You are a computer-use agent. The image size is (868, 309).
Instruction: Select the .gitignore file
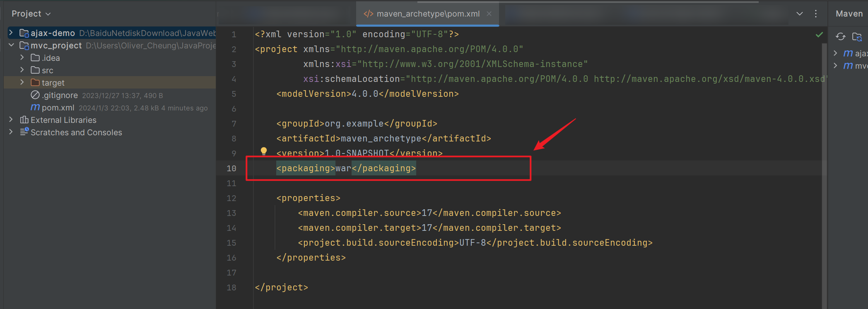click(60, 95)
